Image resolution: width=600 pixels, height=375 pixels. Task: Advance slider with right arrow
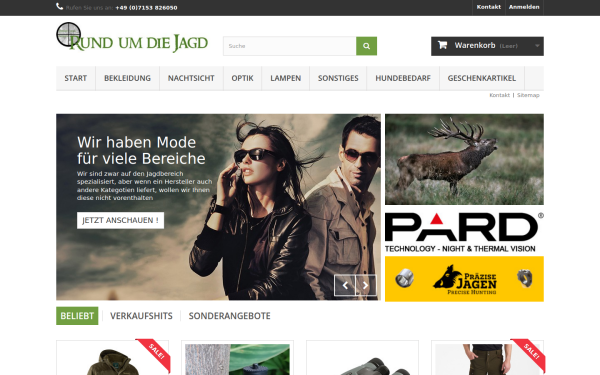click(366, 285)
